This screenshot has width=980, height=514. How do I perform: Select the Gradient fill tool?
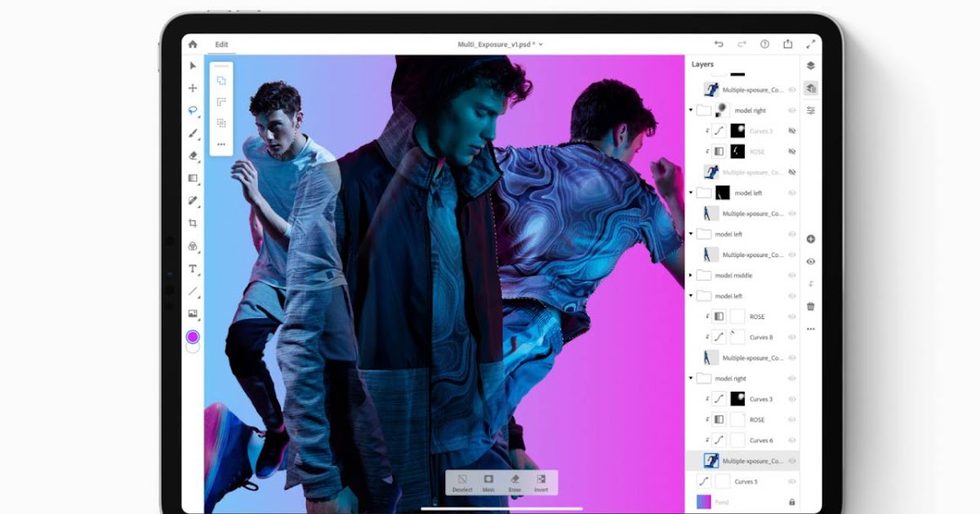click(x=193, y=178)
